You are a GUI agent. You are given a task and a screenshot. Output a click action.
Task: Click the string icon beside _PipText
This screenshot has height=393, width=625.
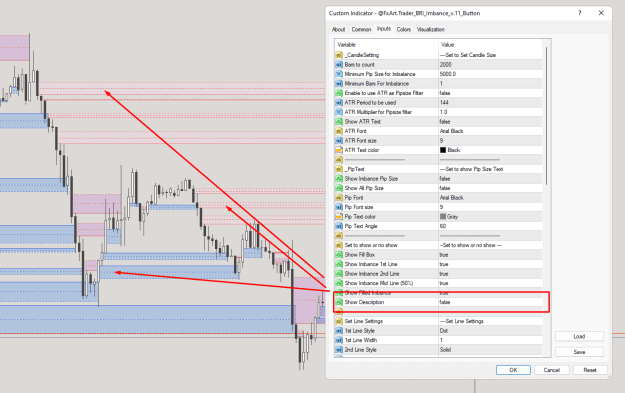tap(339, 169)
